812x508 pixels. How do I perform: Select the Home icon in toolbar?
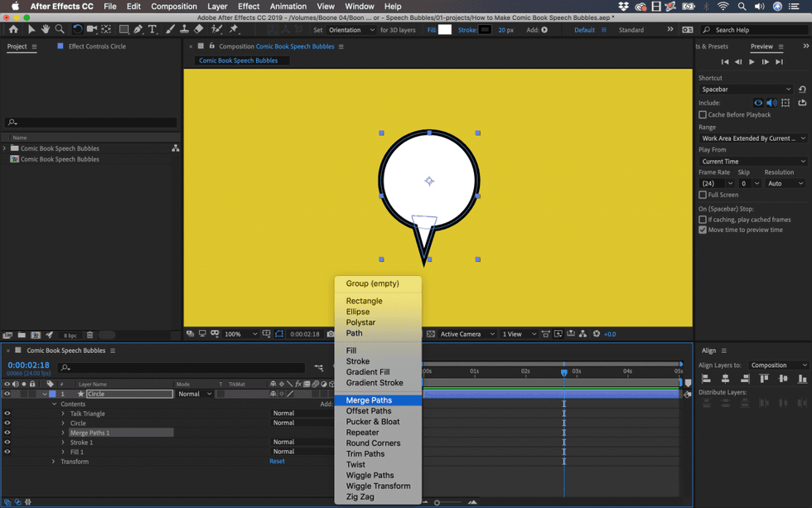(x=13, y=30)
